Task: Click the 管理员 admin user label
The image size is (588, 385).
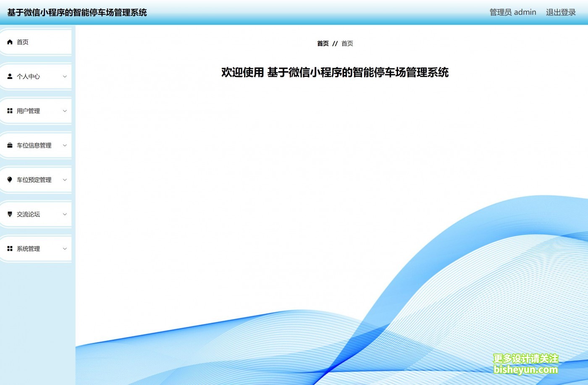Action: click(x=513, y=12)
